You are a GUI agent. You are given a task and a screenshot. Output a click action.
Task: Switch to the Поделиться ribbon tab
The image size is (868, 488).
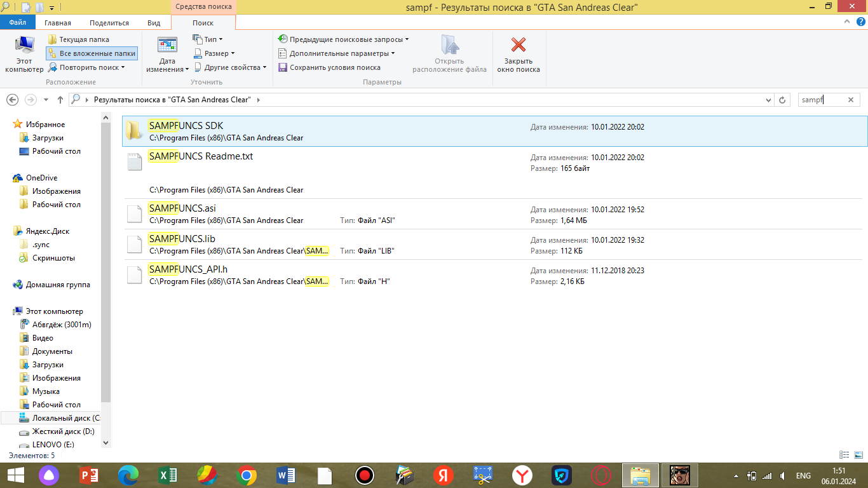(x=109, y=23)
